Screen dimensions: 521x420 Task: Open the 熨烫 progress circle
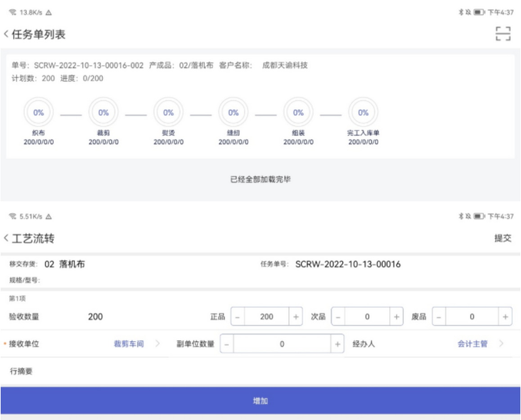pos(168,113)
